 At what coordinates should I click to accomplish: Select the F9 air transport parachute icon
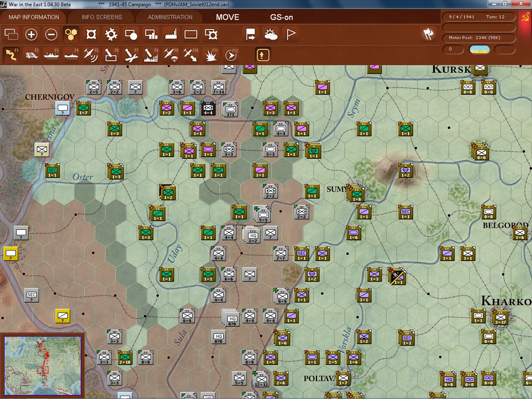pyautogui.click(x=171, y=55)
